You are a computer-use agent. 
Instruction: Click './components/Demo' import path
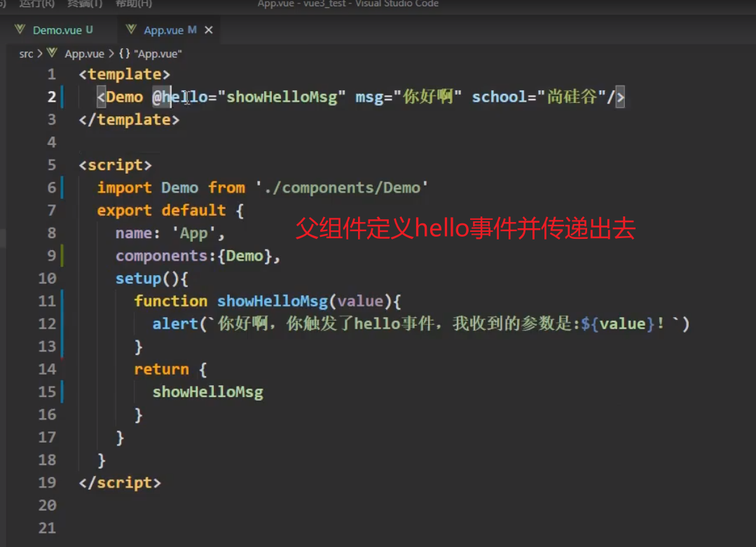pyautogui.click(x=342, y=188)
